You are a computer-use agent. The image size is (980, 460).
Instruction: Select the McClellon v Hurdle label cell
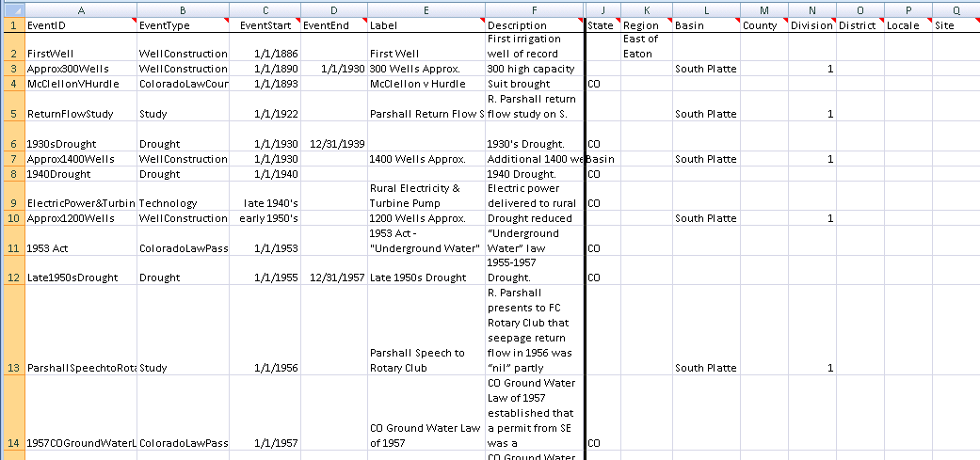tap(426, 84)
